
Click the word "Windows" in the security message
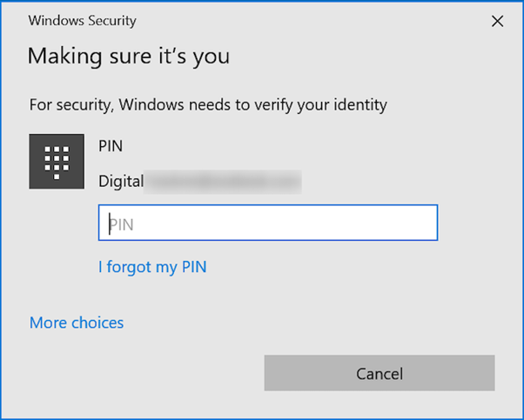pyautogui.click(x=148, y=105)
